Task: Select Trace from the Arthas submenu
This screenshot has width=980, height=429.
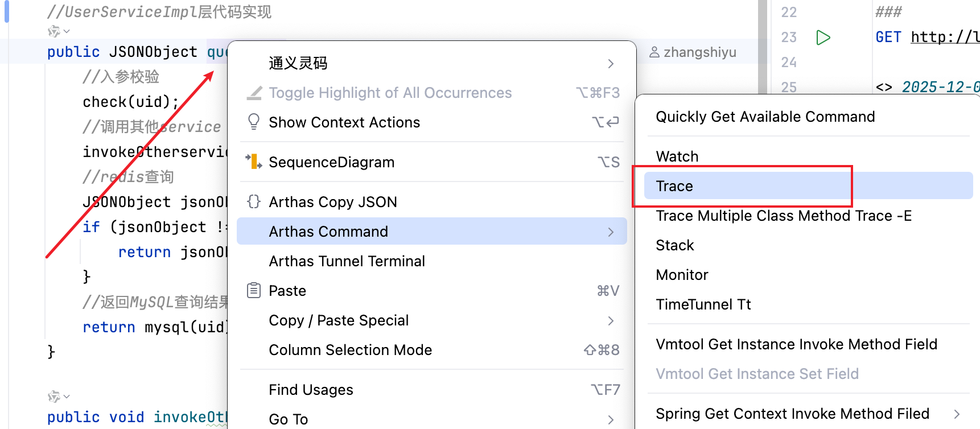Action: click(674, 186)
